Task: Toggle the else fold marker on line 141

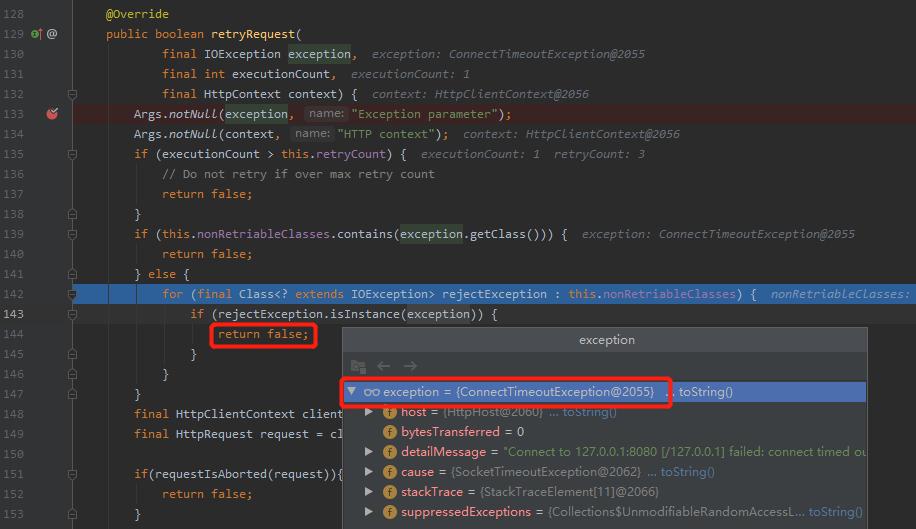Action: tap(72, 274)
